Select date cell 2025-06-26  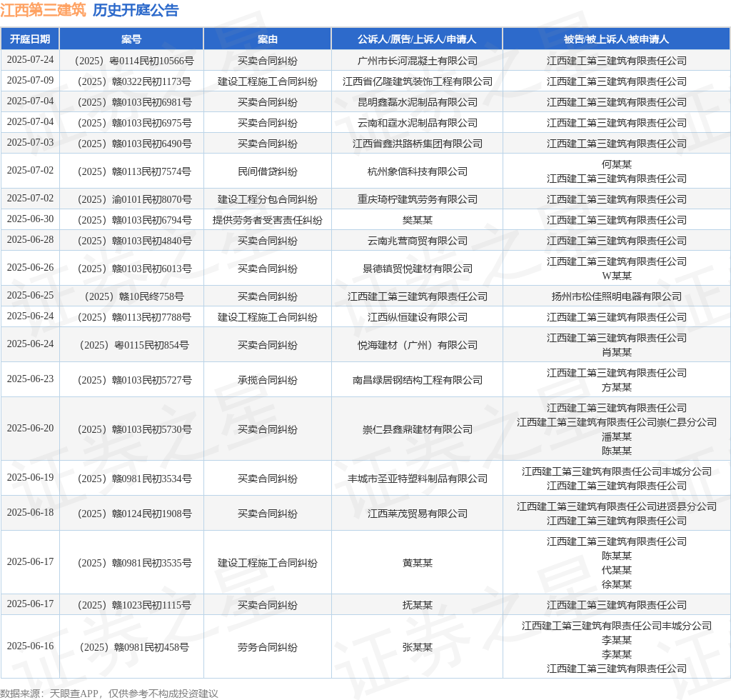tap(30, 267)
